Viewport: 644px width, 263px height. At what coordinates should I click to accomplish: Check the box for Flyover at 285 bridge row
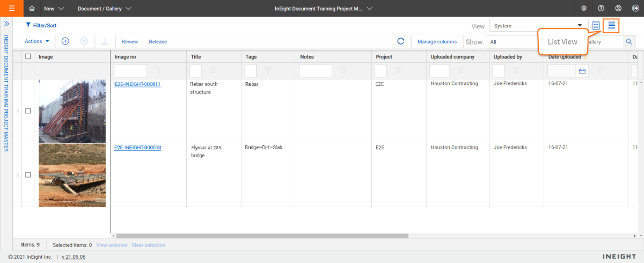pos(28,175)
